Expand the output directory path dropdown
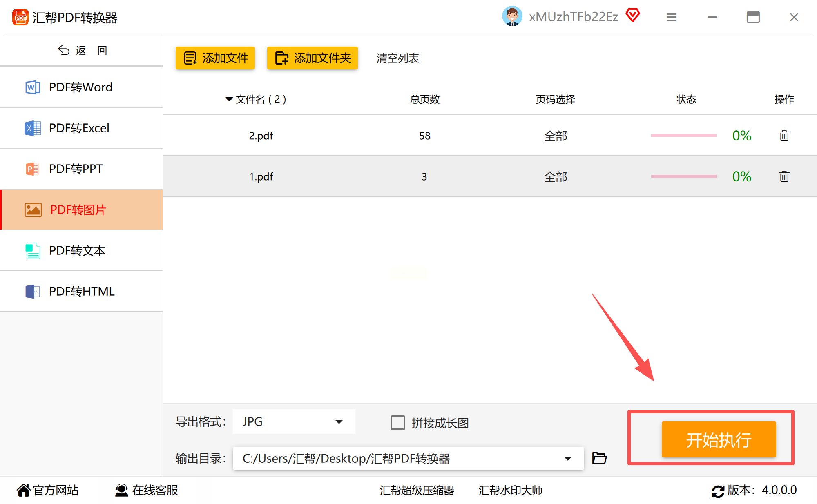817x504 pixels. point(567,458)
